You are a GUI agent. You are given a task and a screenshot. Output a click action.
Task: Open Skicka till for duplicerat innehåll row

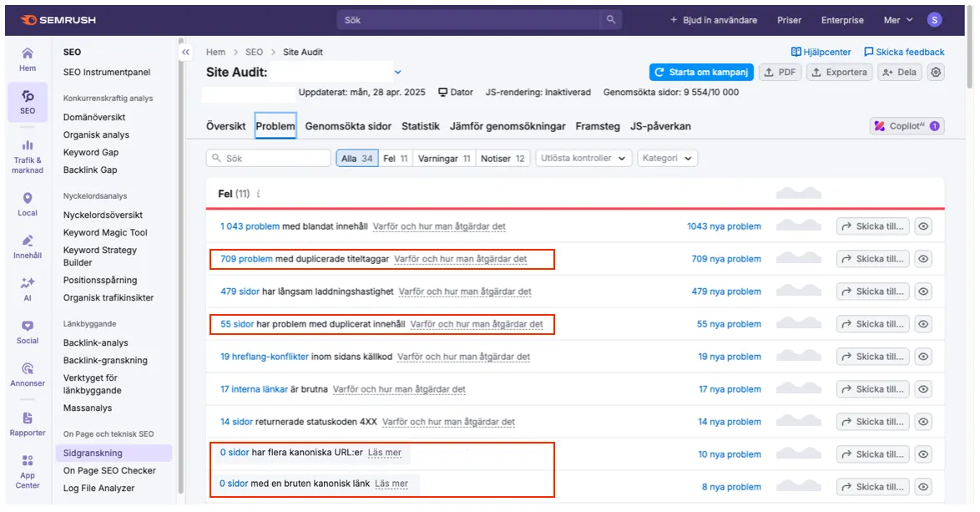click(872, 324)
